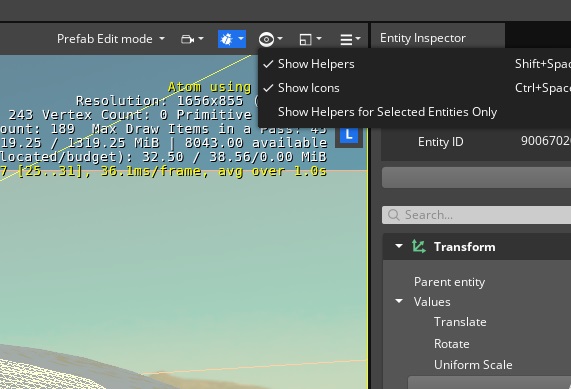Viewport: 571px width, 389px height.
Task: Open the debug info dropdown arrow
Action: [241, 38]
